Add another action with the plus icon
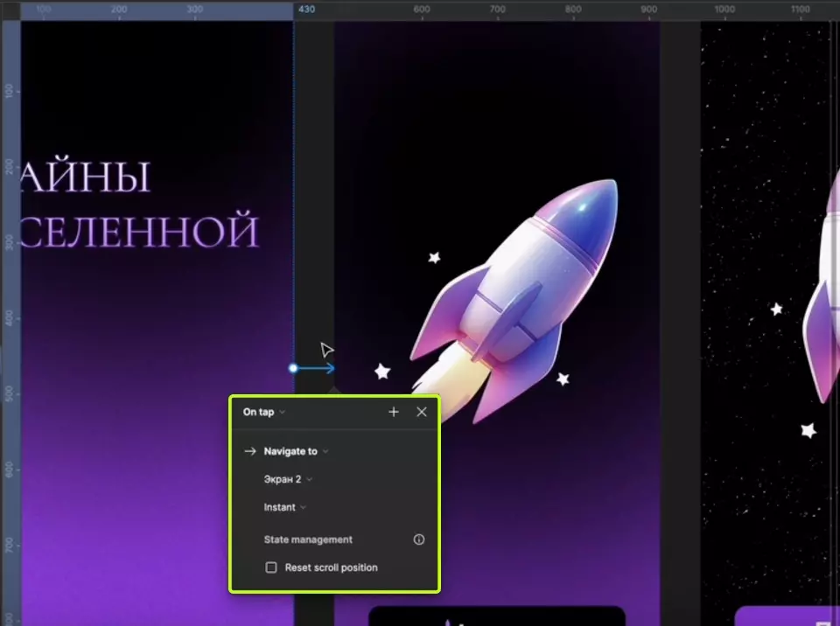This screenshot has width=840, height=626. pyautogui.click(x=394, y=412)
